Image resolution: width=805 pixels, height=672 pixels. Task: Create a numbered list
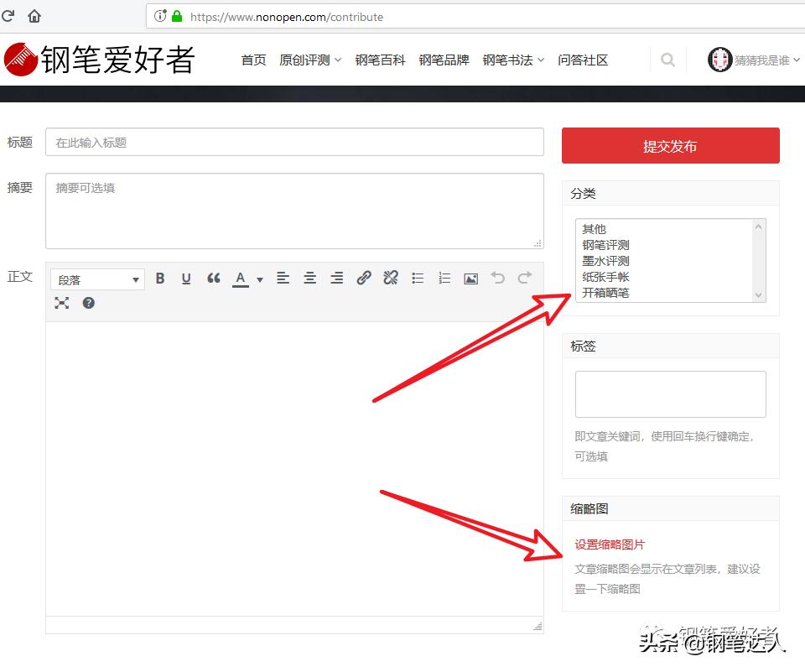pos(444,279)
